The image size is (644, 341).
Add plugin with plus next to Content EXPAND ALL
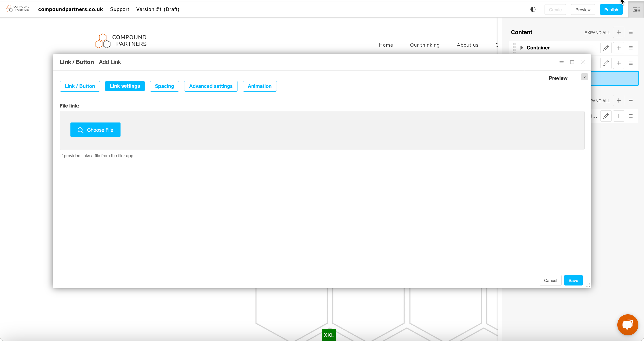click(618, 33)
